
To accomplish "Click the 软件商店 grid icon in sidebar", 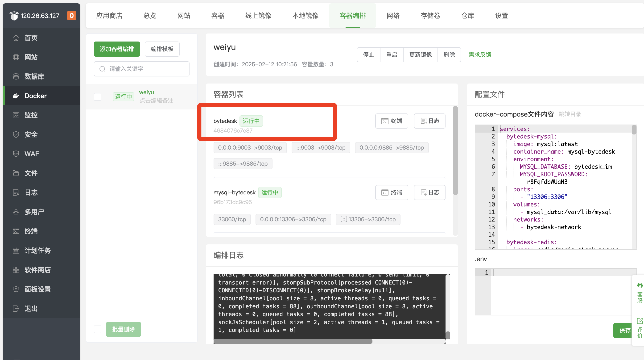I will click(16, 270).
